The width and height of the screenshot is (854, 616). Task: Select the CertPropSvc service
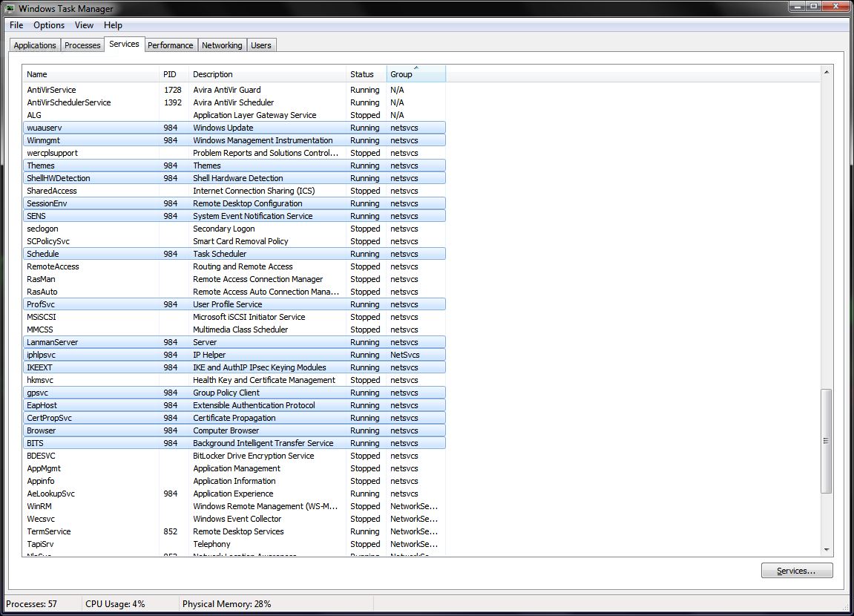[x=234, y=418]
